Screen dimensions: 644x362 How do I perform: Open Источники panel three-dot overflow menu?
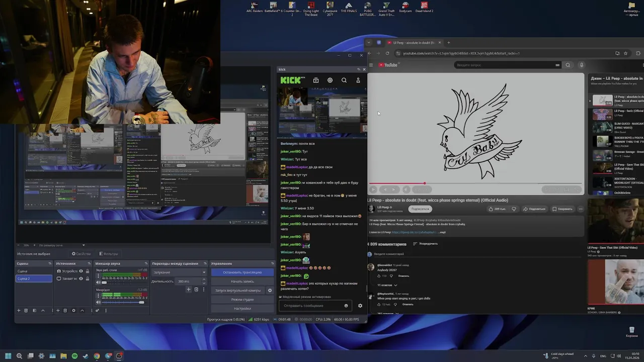[92, 310]
